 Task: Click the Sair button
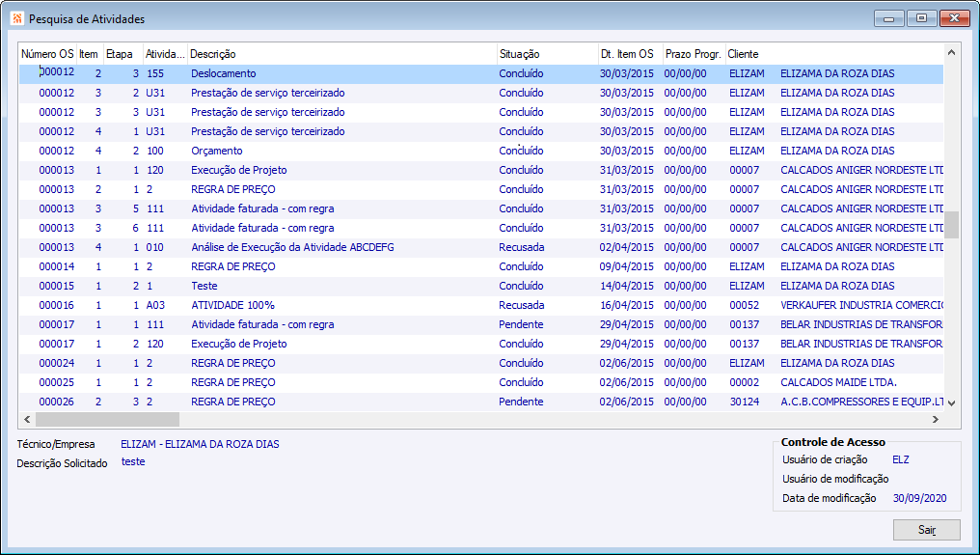coord(926,529)
